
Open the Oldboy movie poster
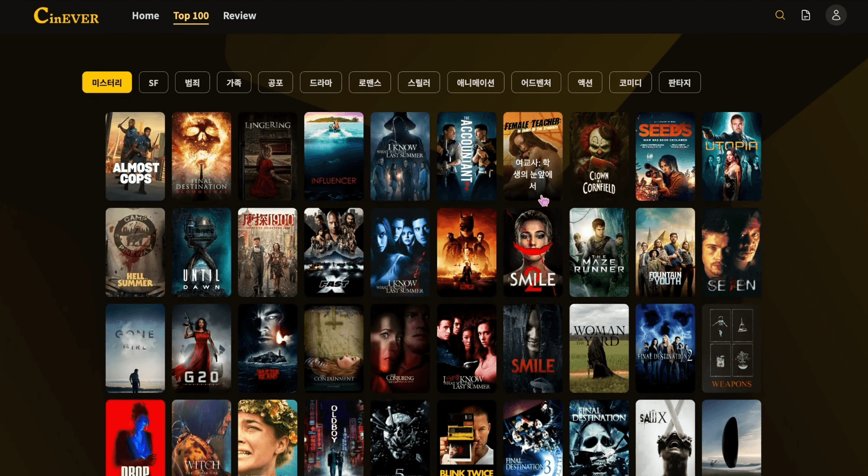[x=333, y=438]
